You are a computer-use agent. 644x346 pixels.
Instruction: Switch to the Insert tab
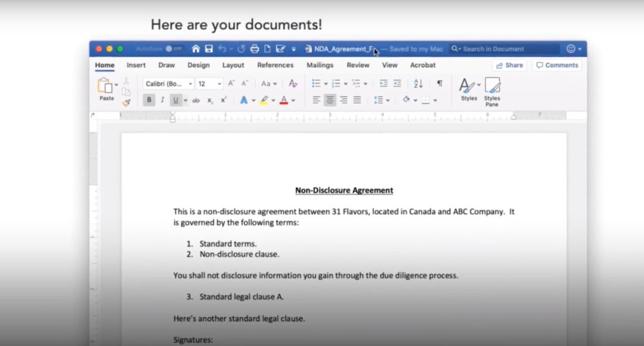coord(136,65)
